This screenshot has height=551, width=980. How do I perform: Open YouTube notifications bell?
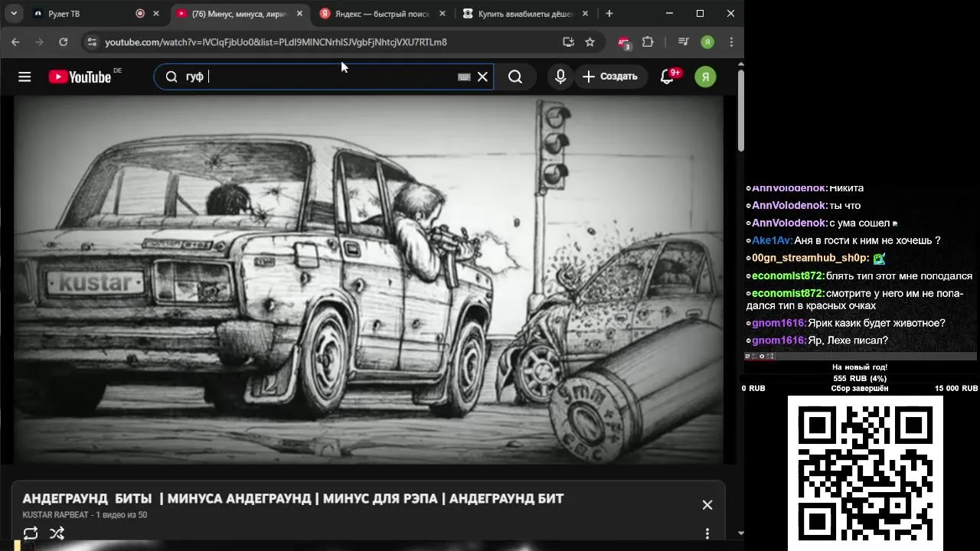pos(668,77)
